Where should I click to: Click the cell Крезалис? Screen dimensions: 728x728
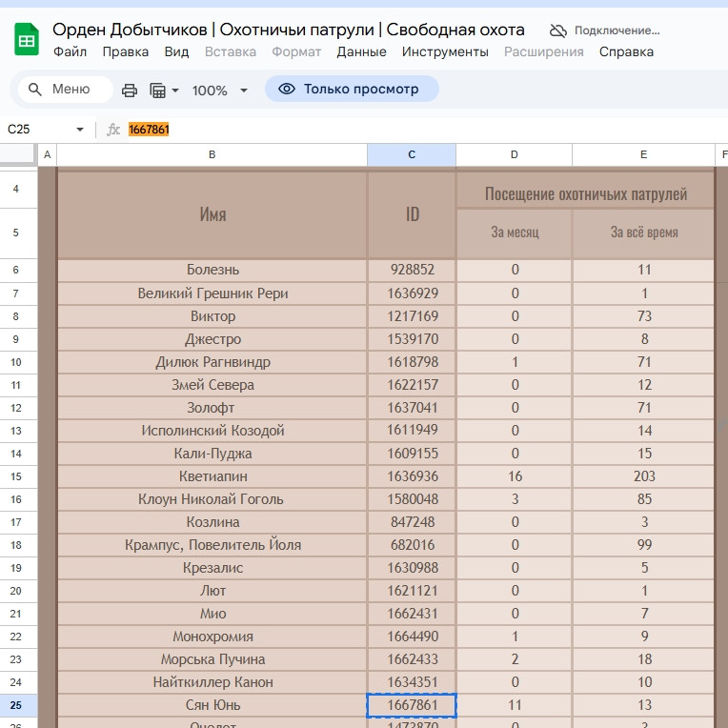(x=212, y=568)
